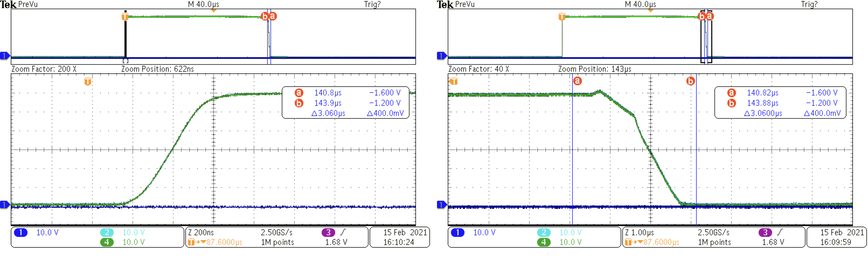Select cursor a marker in the 40 X zoom window

click(578, 81)
